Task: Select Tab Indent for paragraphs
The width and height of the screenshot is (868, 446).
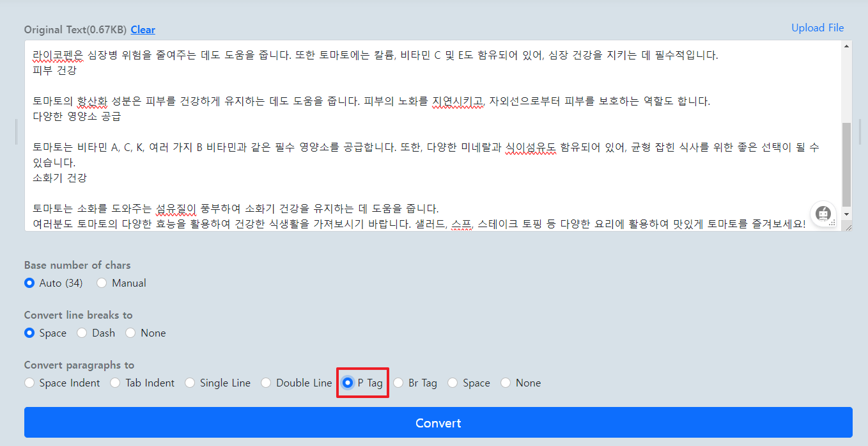Action: point(115,383)
